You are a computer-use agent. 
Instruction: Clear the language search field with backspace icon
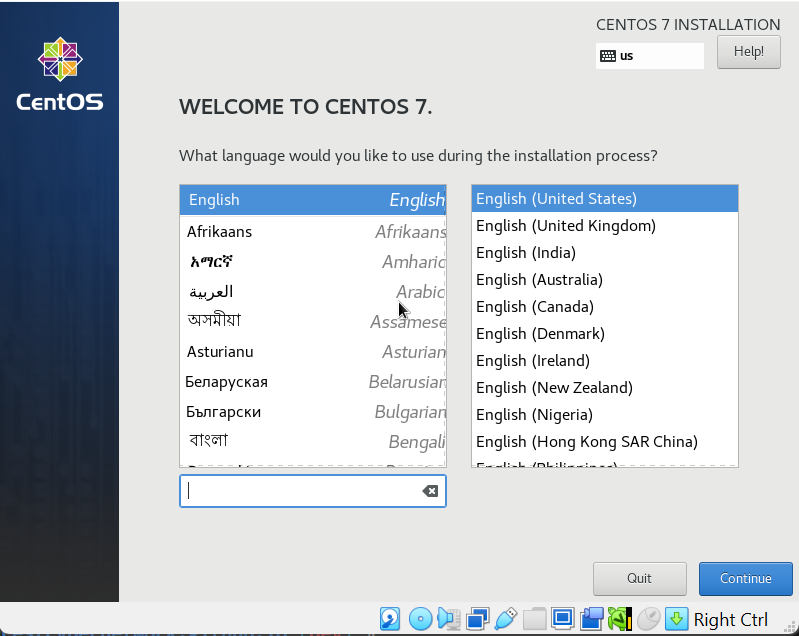click(430, 491)
